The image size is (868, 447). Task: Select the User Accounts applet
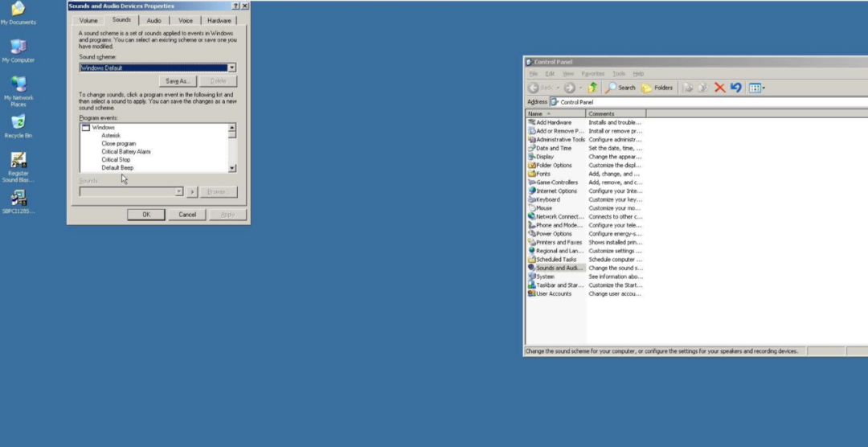pos(553,293)
